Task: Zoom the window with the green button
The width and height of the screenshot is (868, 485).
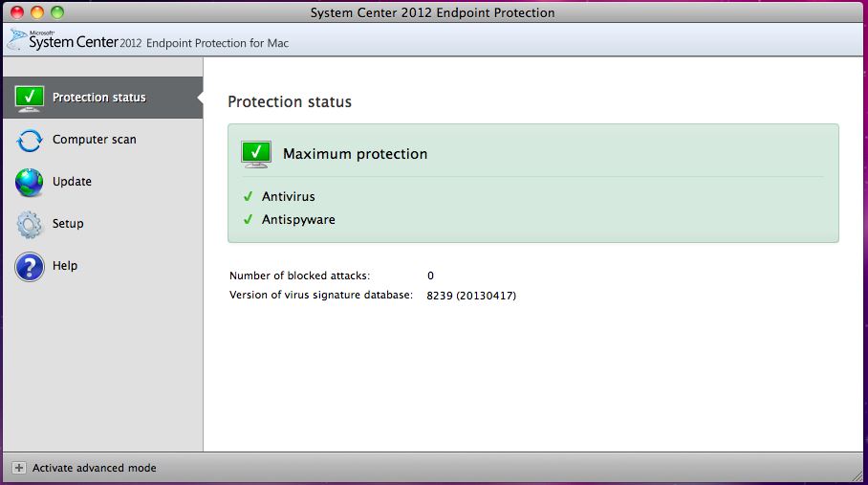Action: [57, 12]
